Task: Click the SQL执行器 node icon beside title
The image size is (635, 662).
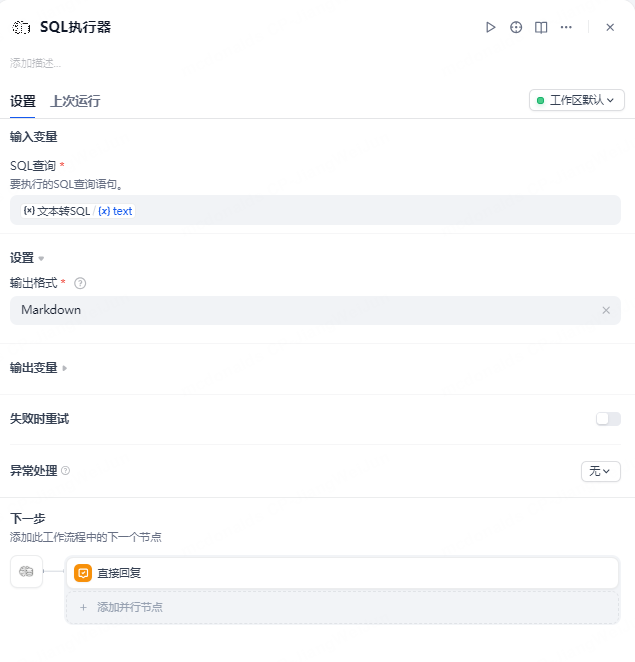Action: coord(21,28)
